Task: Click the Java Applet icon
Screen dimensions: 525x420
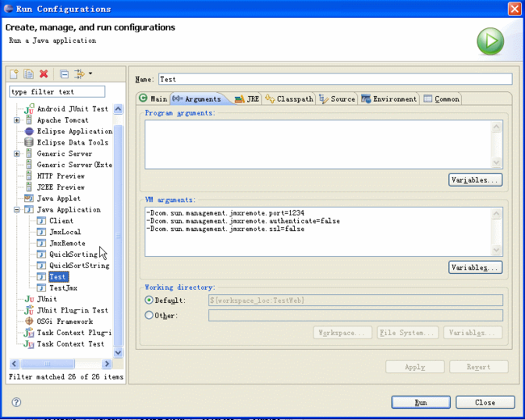Action: point(29,198)
